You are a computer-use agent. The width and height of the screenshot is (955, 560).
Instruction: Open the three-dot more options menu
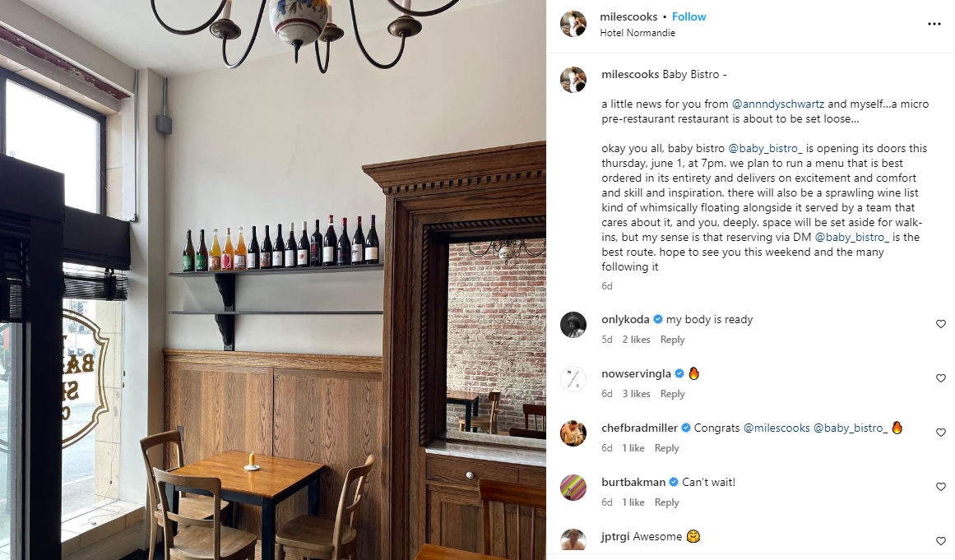point(934,24)
